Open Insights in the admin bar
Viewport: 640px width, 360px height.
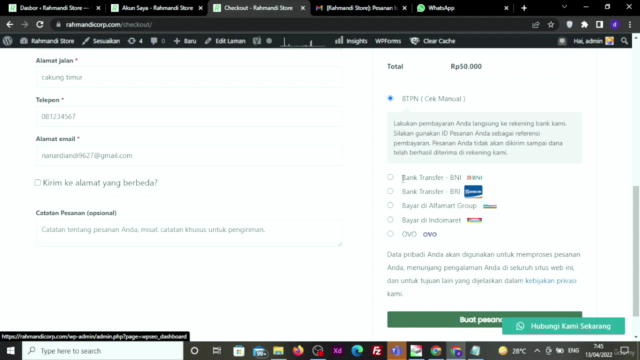(351, 41)
